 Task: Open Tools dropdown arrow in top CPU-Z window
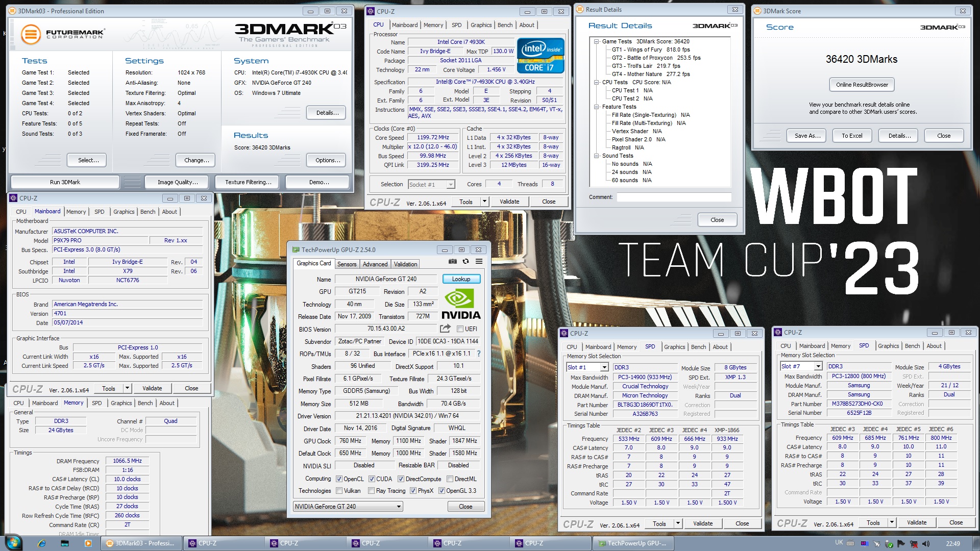pyautogui.click(x=484, y=202)
